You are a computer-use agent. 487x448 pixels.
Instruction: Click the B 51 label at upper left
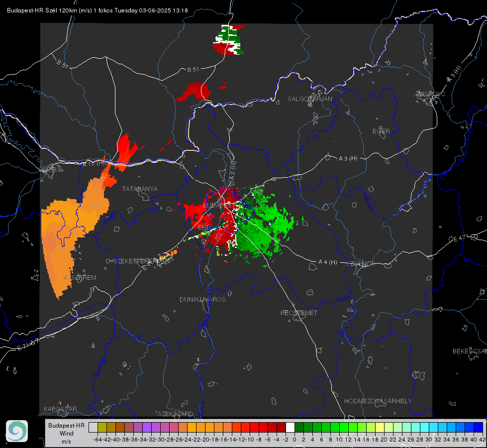(62, 64)
